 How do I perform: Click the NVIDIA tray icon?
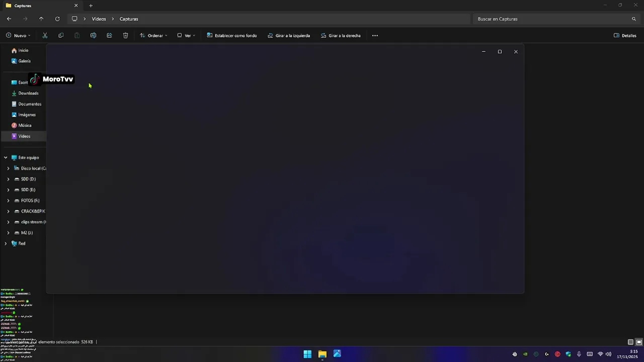tap(525, 354)
